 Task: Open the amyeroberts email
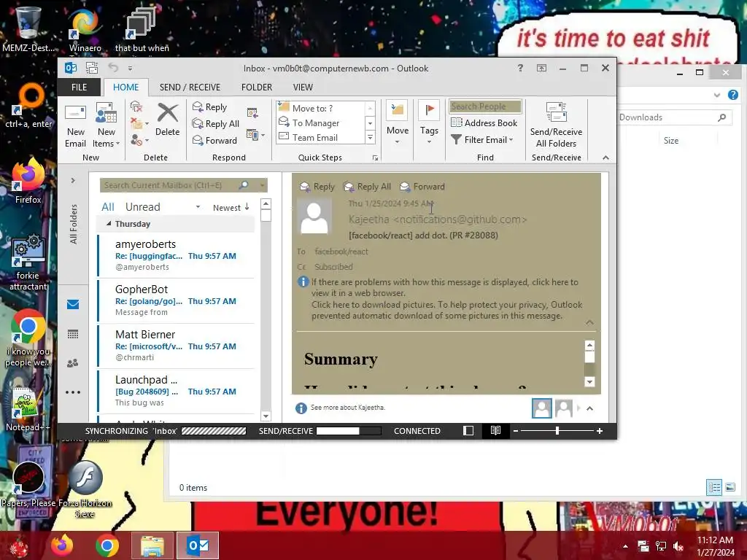click(x=175, y=255)
